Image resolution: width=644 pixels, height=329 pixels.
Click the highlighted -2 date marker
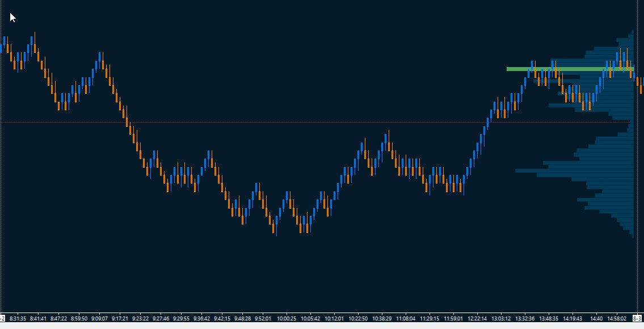tap(2, 318)
